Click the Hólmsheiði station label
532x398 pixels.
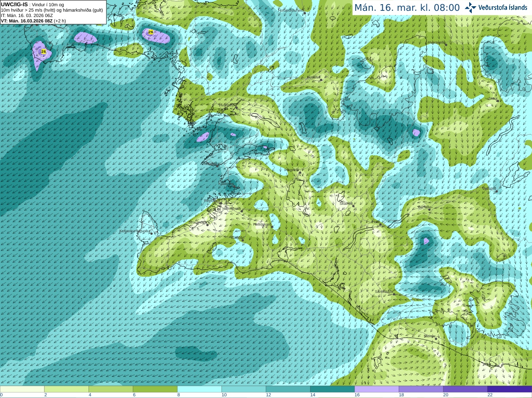pyautogui.click(x=232, y=209)
